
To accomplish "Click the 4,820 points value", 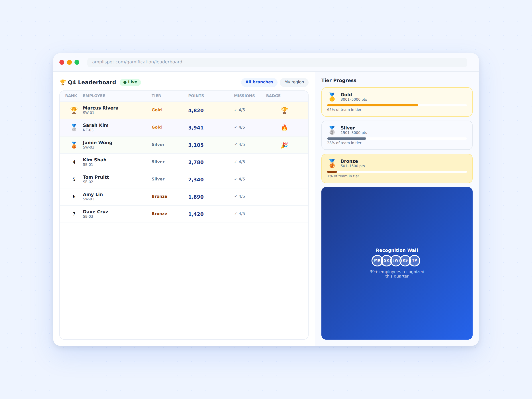I will 196,110.
